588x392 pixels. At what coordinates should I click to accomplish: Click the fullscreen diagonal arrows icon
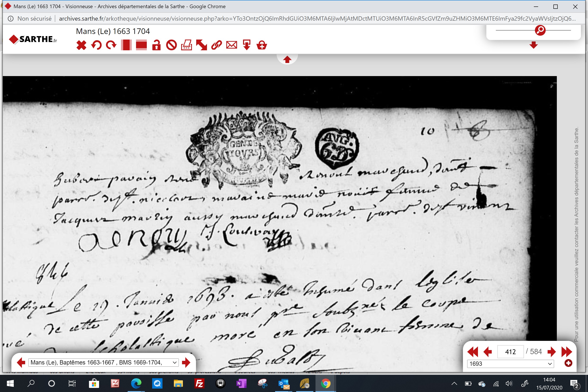(202, 45)
